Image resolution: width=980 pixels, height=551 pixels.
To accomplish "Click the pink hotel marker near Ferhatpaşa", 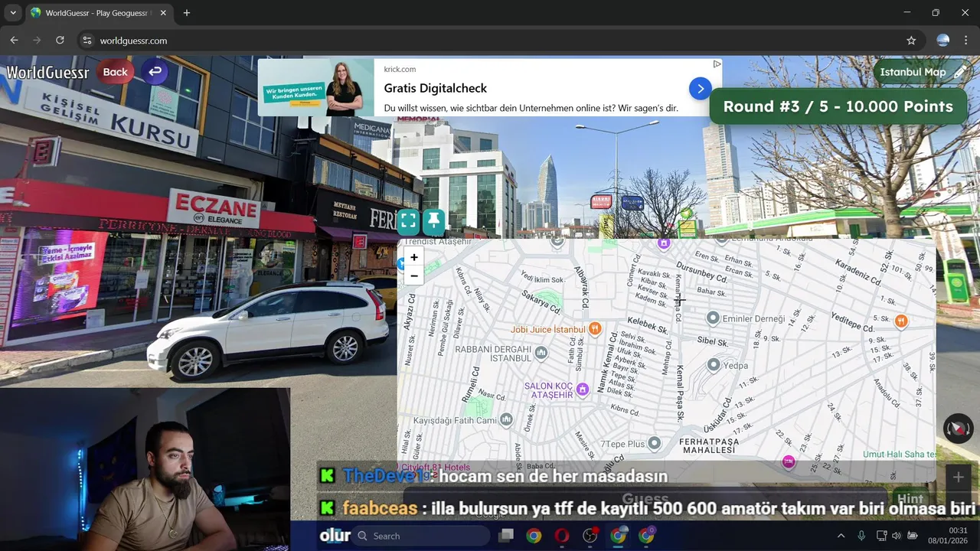I will [788, 461].
